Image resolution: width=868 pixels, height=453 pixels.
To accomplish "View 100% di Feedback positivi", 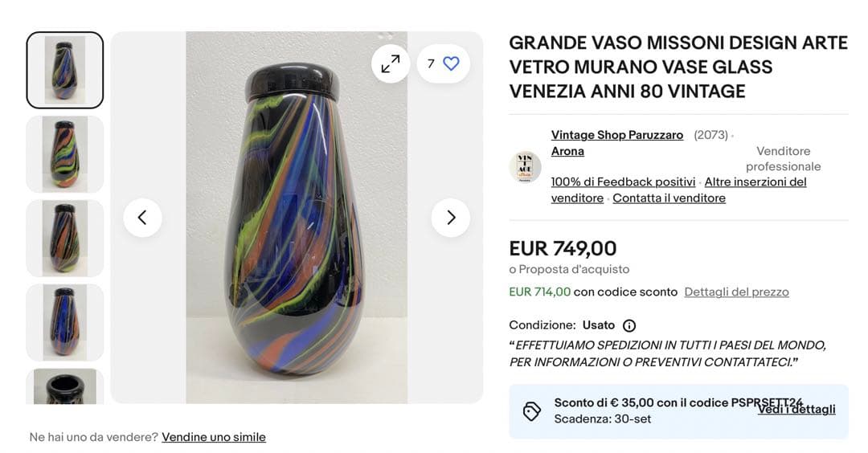I will click(623, 182).
